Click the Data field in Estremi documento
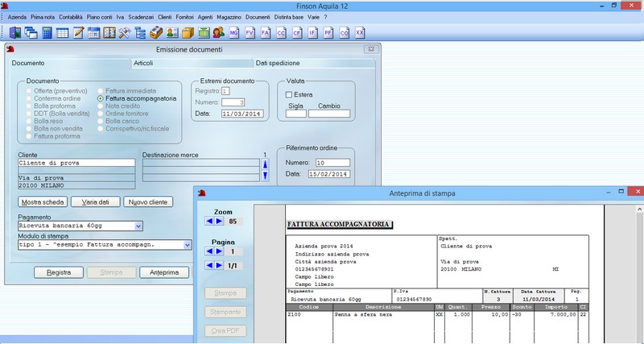The height and width of the screenshot is (344, 644). [242, 114]
